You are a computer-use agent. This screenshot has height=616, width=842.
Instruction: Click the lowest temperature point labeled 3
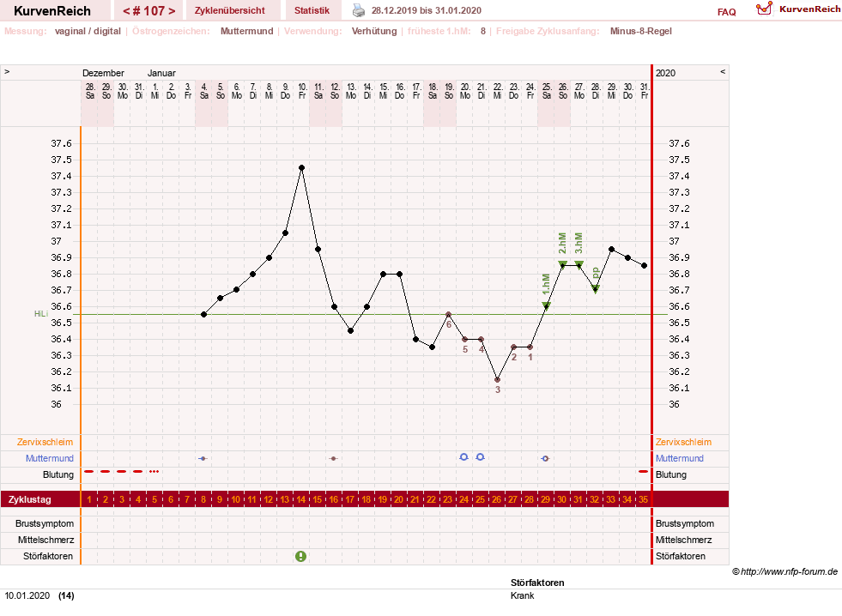(x=497, y=379)
